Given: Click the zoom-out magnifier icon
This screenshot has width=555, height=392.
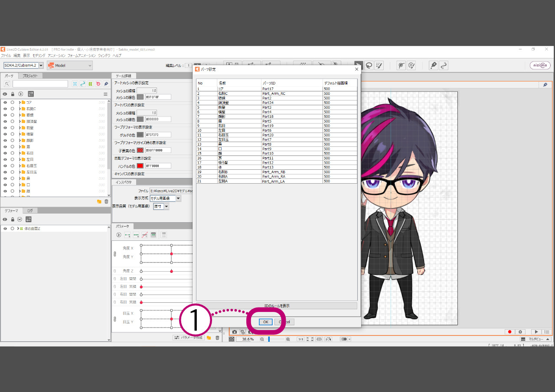Looking at the screenshot, I should 262,339.
